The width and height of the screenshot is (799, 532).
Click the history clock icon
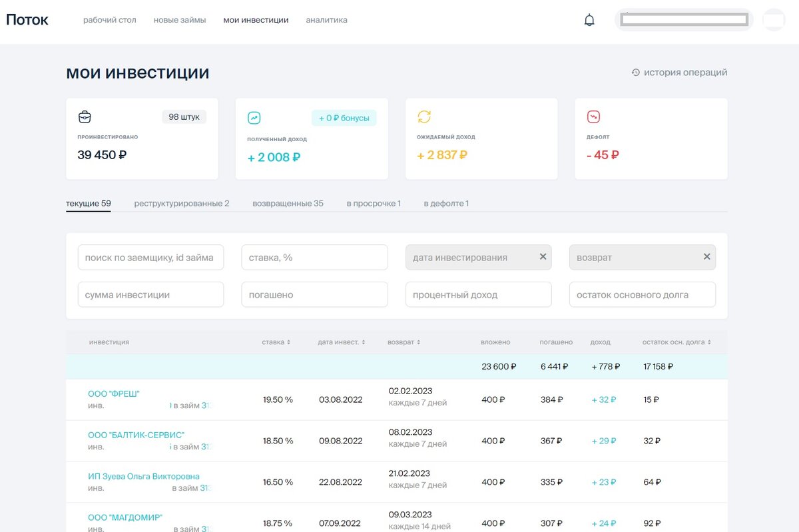[x=636, y=73]
